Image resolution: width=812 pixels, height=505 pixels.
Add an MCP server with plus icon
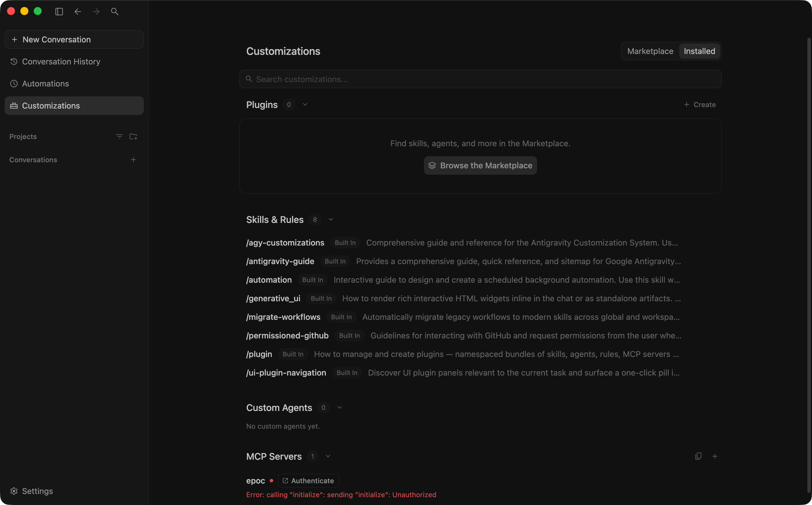coord(715,456)
